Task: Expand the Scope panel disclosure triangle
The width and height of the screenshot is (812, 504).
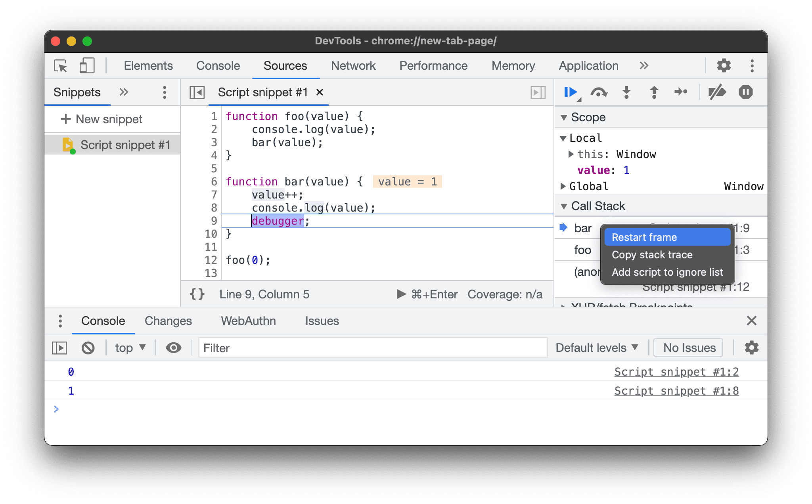Action: [566, 117]
